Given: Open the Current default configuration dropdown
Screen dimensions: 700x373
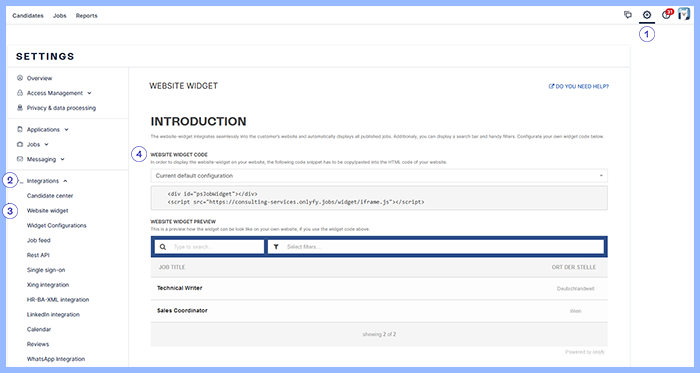Looking at the screenshot, I should coord(379,176).
